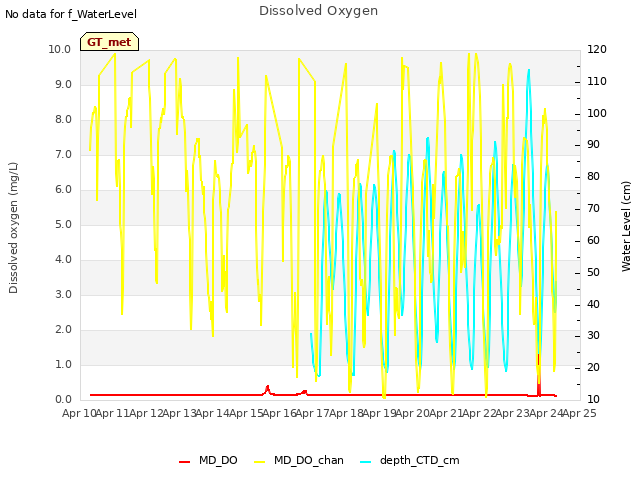640x480 pixels.
Task: Click the 120 right y-axis label
Action: pyautogui.click(x=597, y=49)
